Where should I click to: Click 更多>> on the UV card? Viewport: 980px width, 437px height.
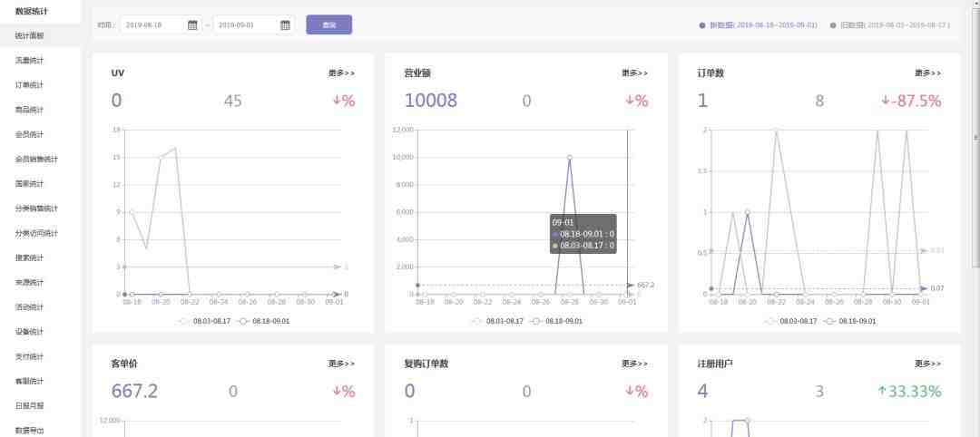341,73
